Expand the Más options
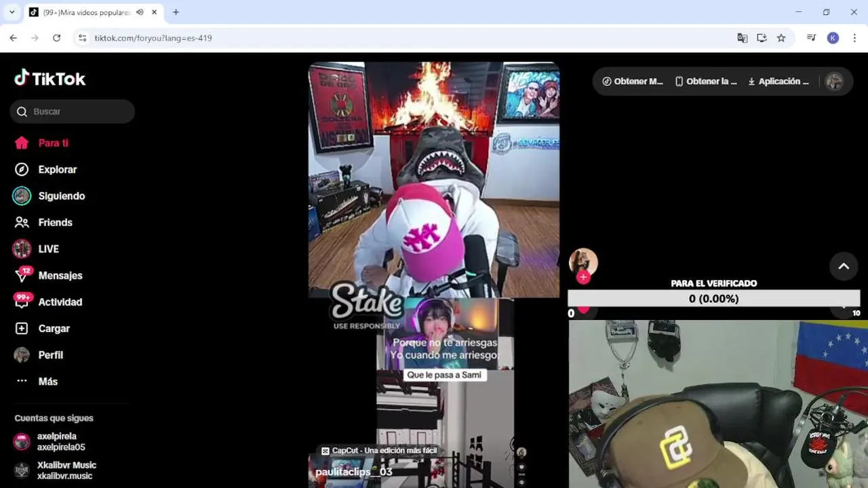The width and height of the screenshot is (868, 488). [47, 381]
